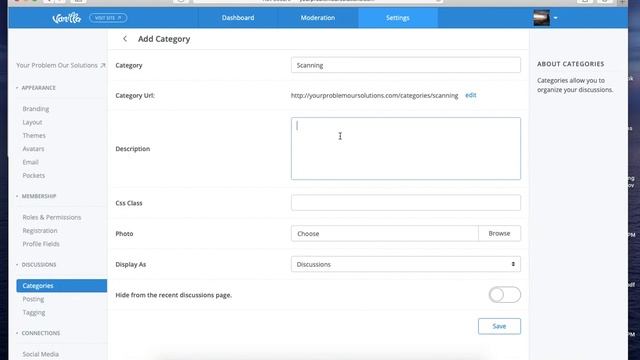Image resolution: width=640 pixels, height=360 pixels.
Task: Click edit next to the category URL
Action: 471,95
